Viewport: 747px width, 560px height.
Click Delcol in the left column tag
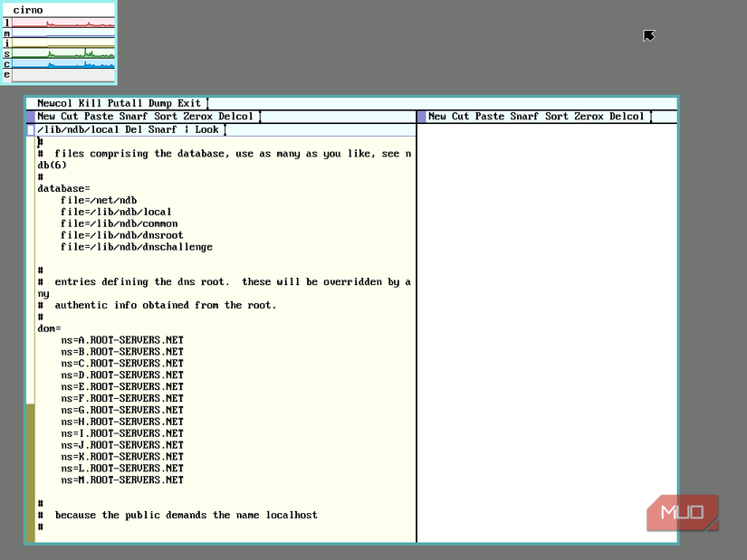point(235,116)
